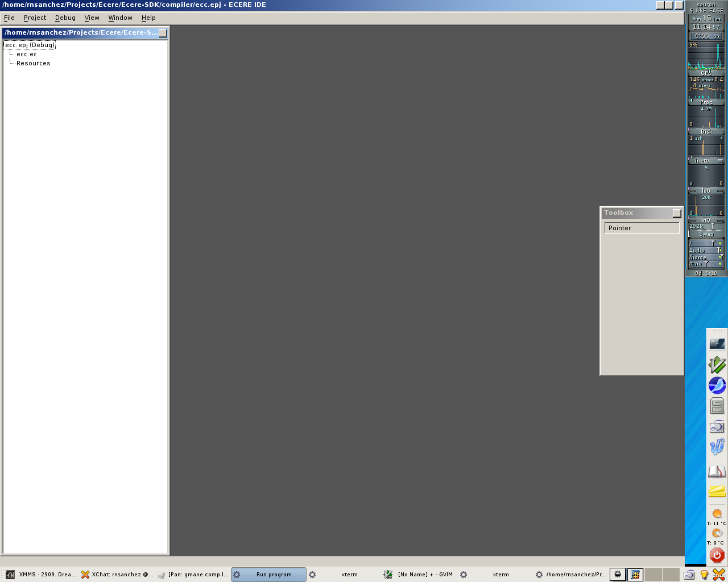728x582 pixels.
Task: Select Pointer in the Toolbox
Action: [642, 228]
